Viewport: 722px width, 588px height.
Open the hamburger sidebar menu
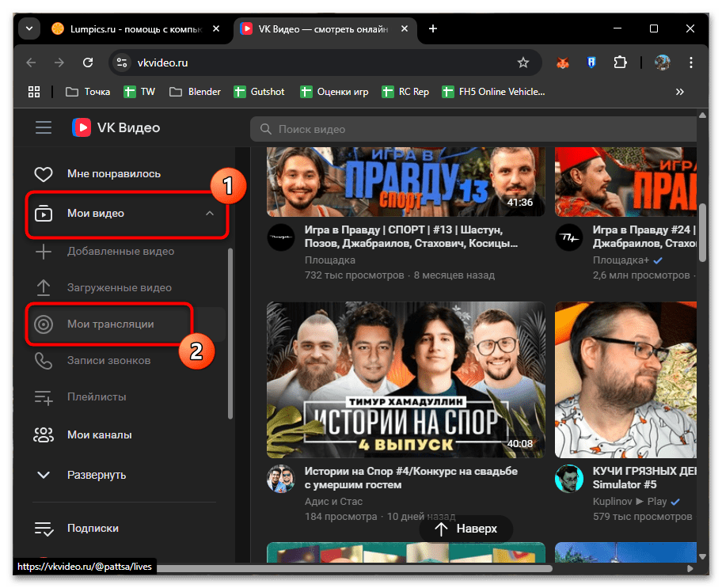(x=43, y=127)
